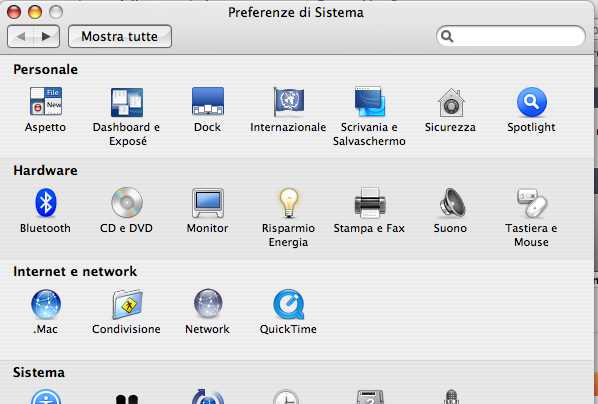Open the Suono speaker icon
Image resolution: width=598 pixels, height=404 pixels.
coord(452,203)
